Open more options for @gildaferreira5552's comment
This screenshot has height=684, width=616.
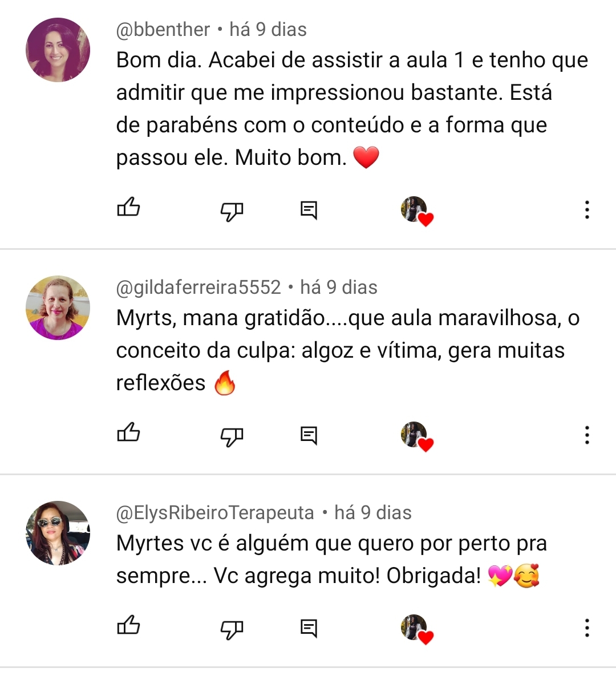tap(587, 435)
